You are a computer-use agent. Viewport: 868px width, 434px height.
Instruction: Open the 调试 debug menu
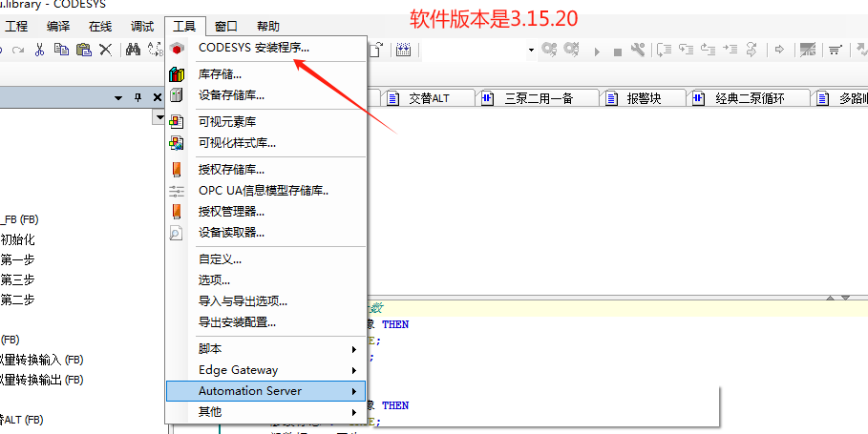click(142, 26)
